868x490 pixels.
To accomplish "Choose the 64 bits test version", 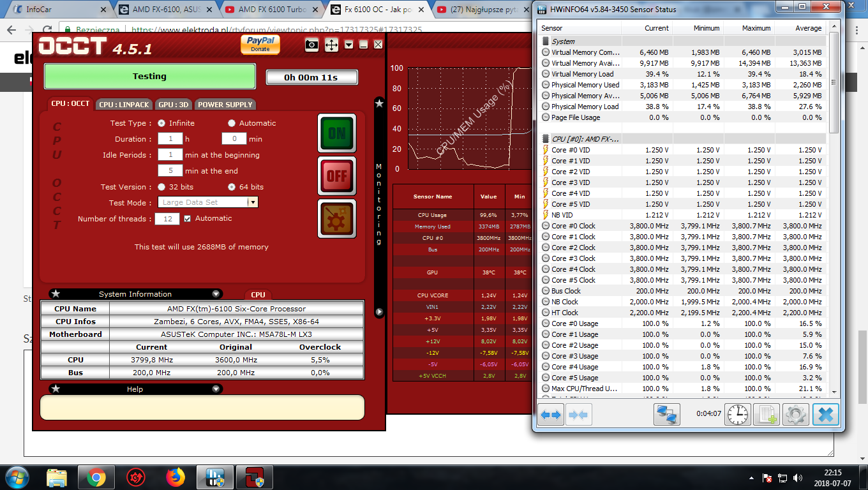I will [232, 187].
